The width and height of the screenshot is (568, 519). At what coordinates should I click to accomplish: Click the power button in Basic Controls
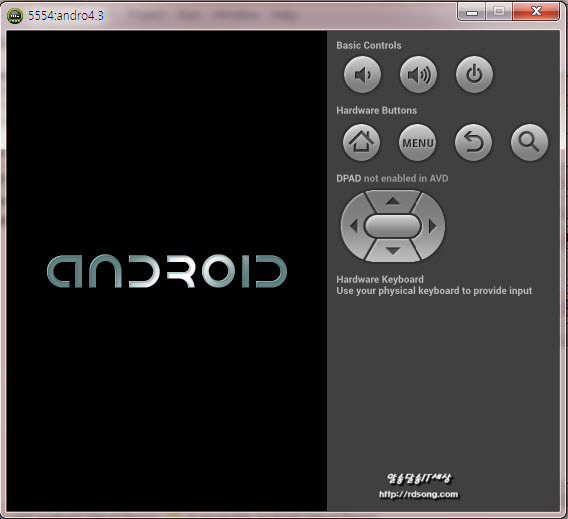(x=474, y=75)
